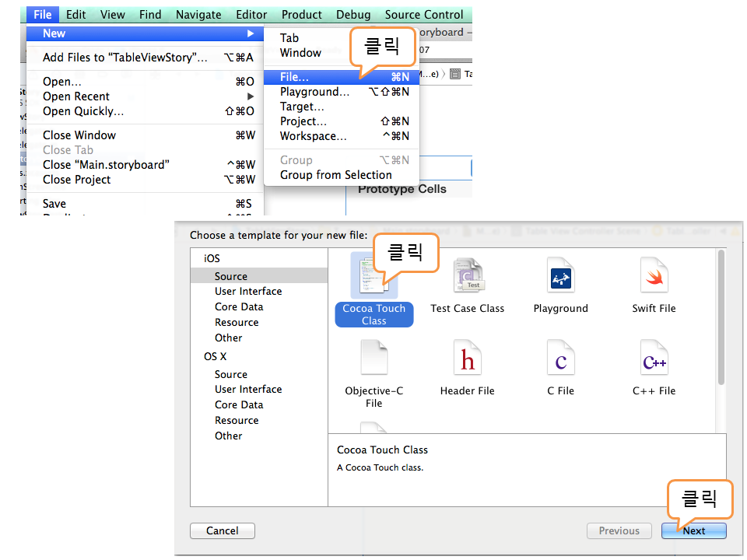The height and width of the screenshot is (560, 747).
Task: Select the Swift File template icon
Action: pos(654,278)
